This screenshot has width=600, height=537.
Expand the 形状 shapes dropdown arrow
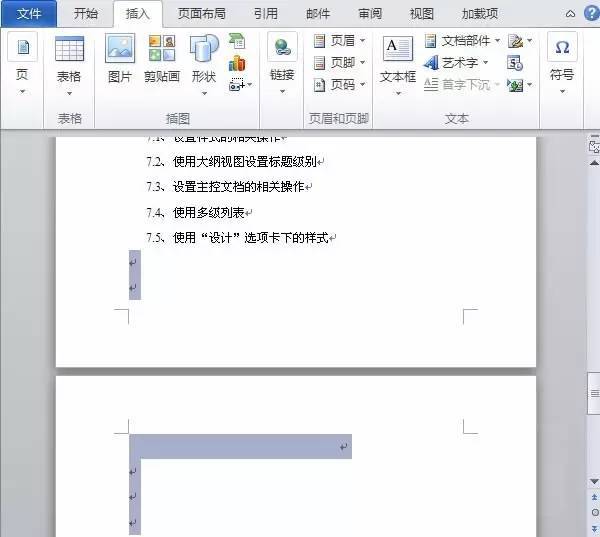click(x=204, y=93)
